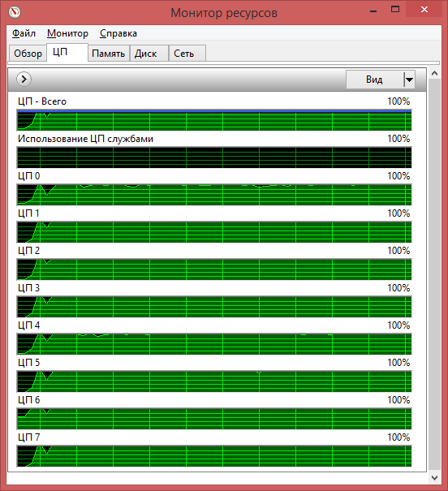The height and width of the screenshot is (491, 448).
Task: Click the 'ЦП 0' label
Action: click(x=28, y=176)
